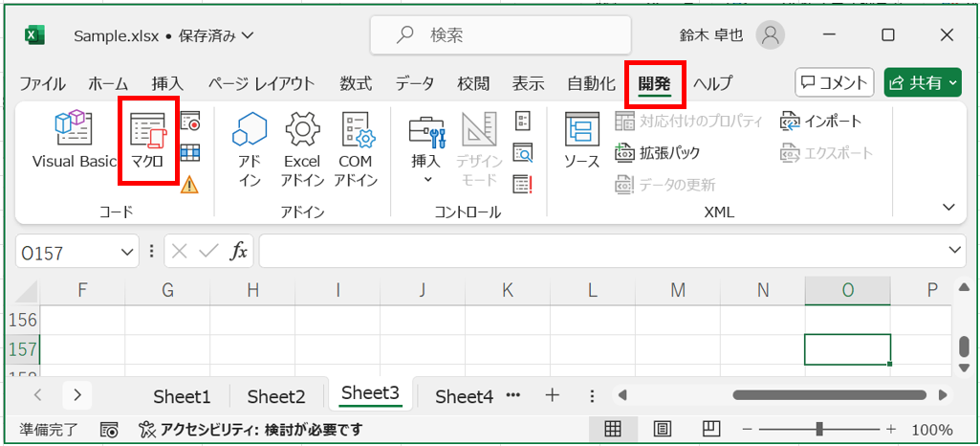Open the 表示 tab
The image size is (980, 446).
click(528, 83)
